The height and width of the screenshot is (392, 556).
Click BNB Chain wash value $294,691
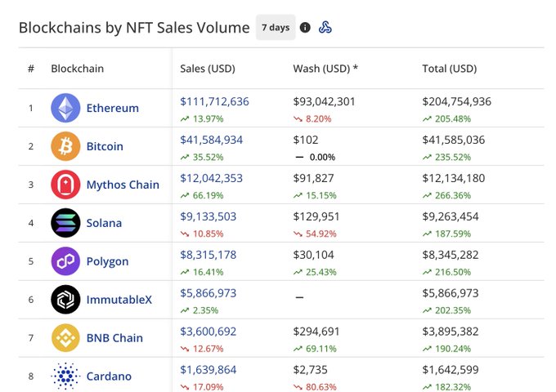[316, 331]
